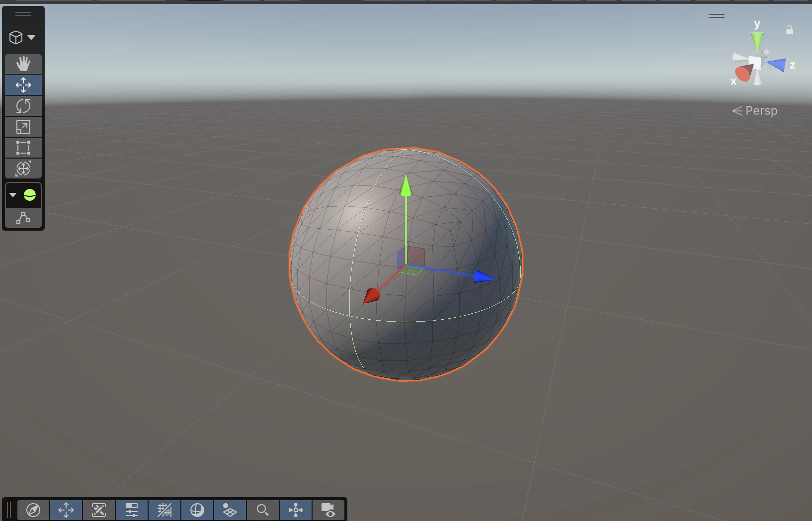Toggle the compass orientation overlay button
This screenshot has height=521, width=812.
[33, 510]
